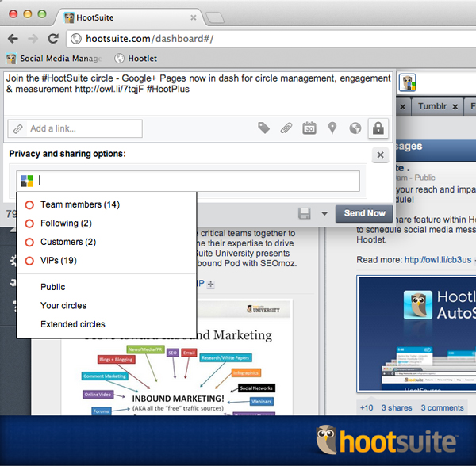The image size is (476, 466).
Task: Click the globe targeting icon
Action: [355, 128]
